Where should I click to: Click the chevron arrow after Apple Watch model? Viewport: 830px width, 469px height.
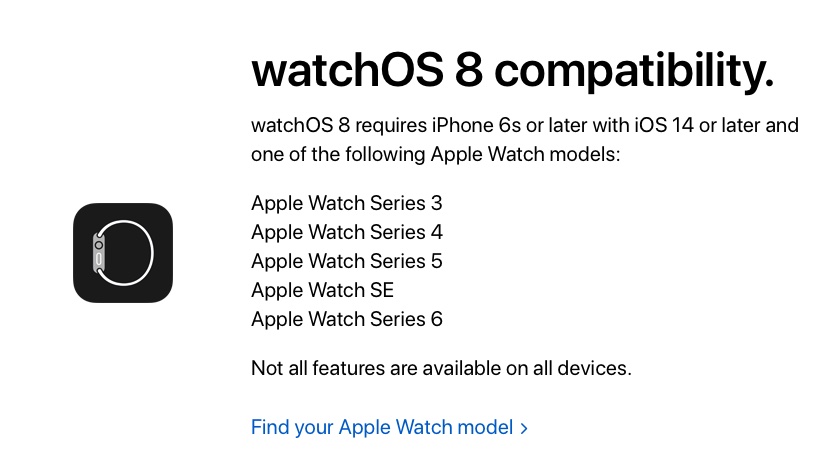(524, 428)
